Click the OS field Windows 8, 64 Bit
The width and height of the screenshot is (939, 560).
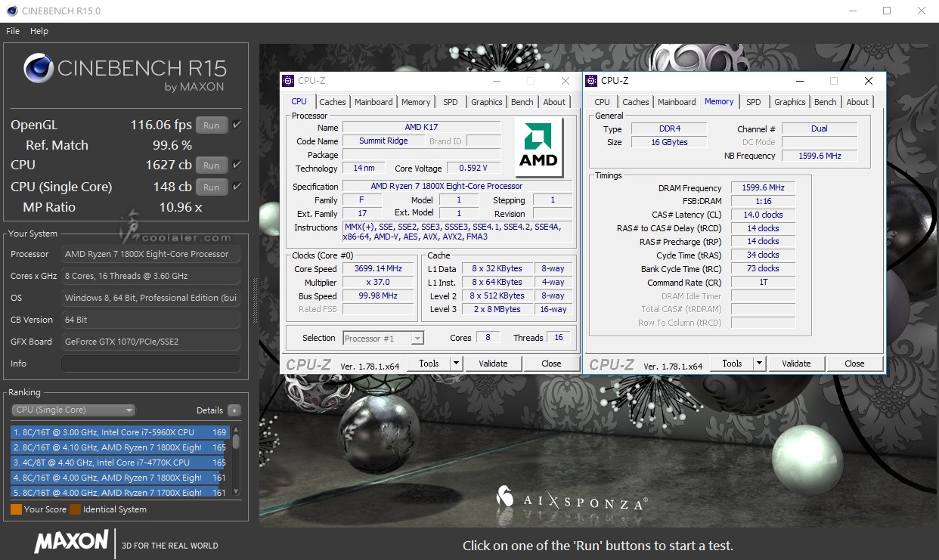[x=150, y=298]
